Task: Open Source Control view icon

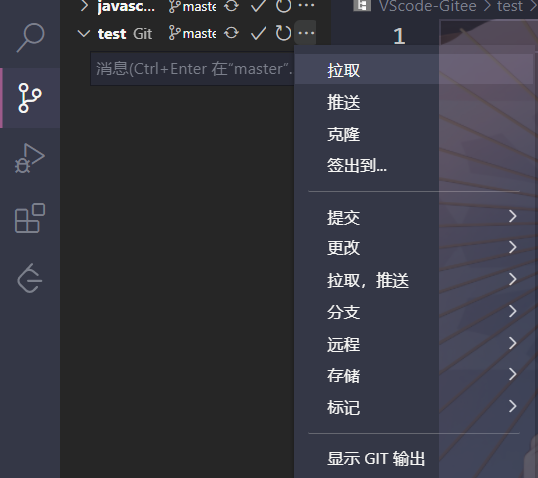Action: click(30, 98)
